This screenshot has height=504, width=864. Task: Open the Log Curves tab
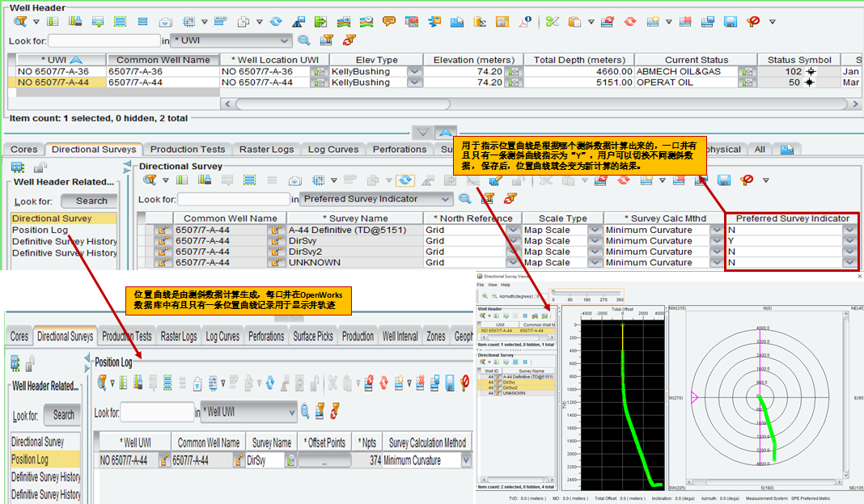[x=333, y=150]
